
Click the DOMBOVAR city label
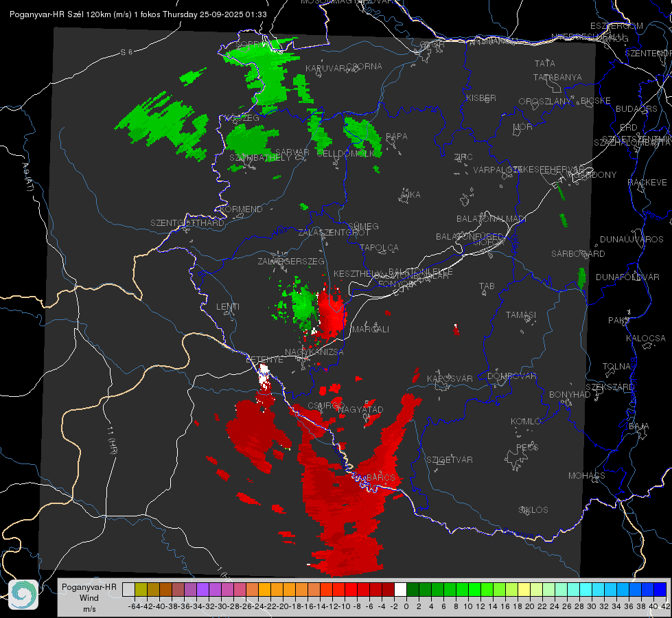[511, 376]
